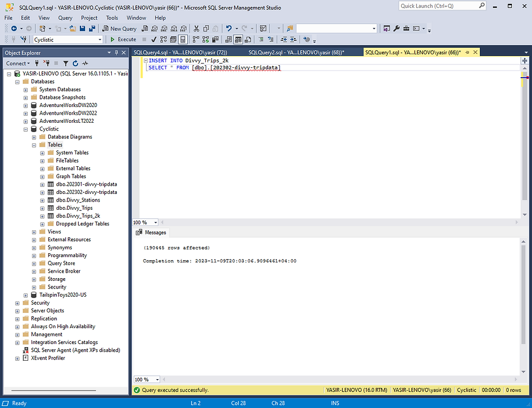This screenshot has width=532, height=408.
Task: Open a new DMX query
Action: tap(164, 28)
